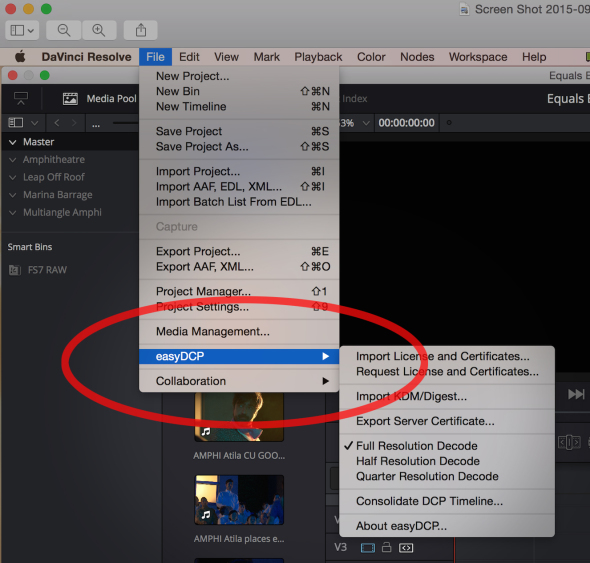Choose Export AAF, XML
Viewport: 590px width, 563px height.
pos(239,266)
